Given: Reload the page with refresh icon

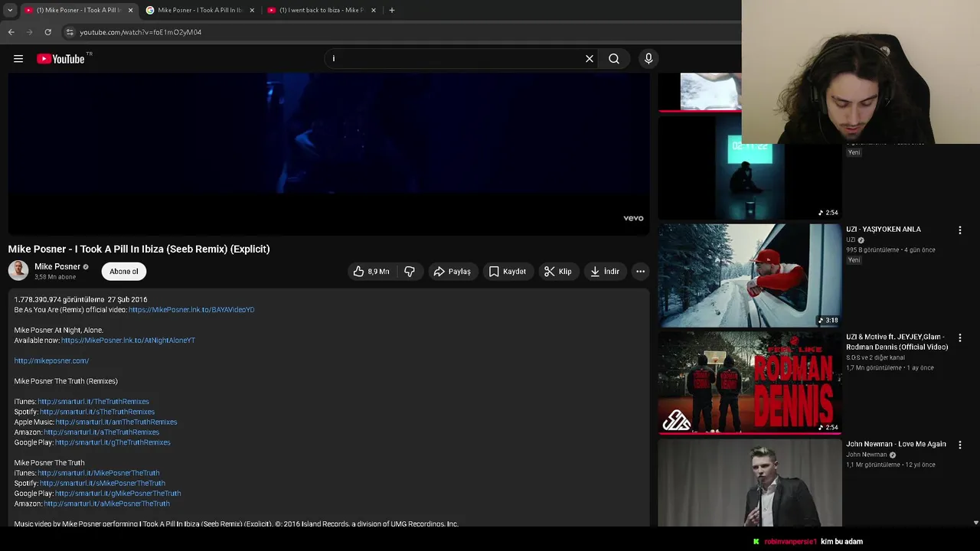Looking at the screenshot, I should click(x=47, y=32).
